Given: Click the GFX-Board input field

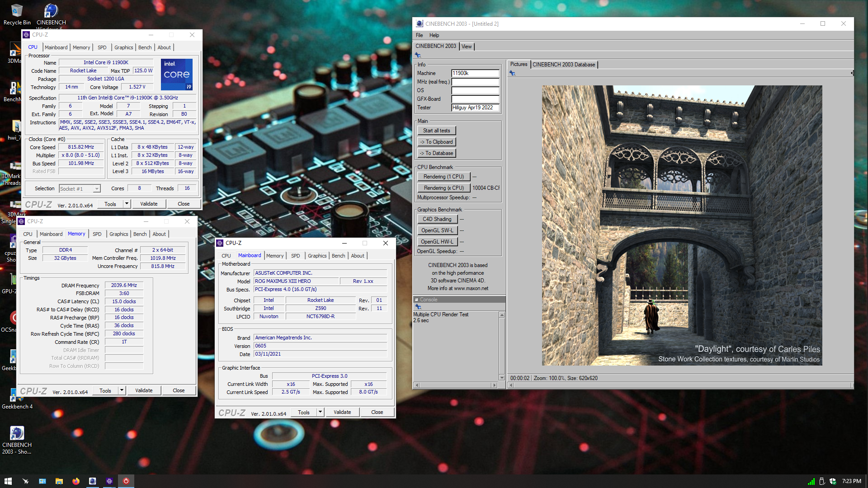Looking at the screenshot, I should (x=475, y=99).
